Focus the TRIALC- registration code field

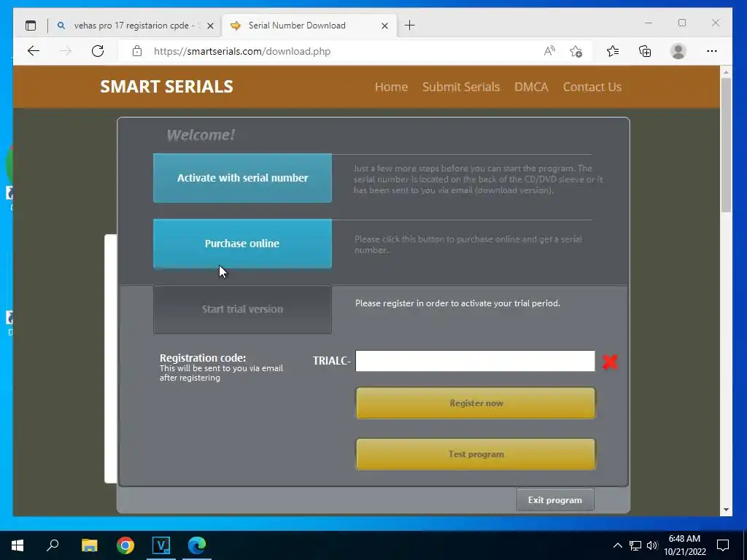[475, 361]
